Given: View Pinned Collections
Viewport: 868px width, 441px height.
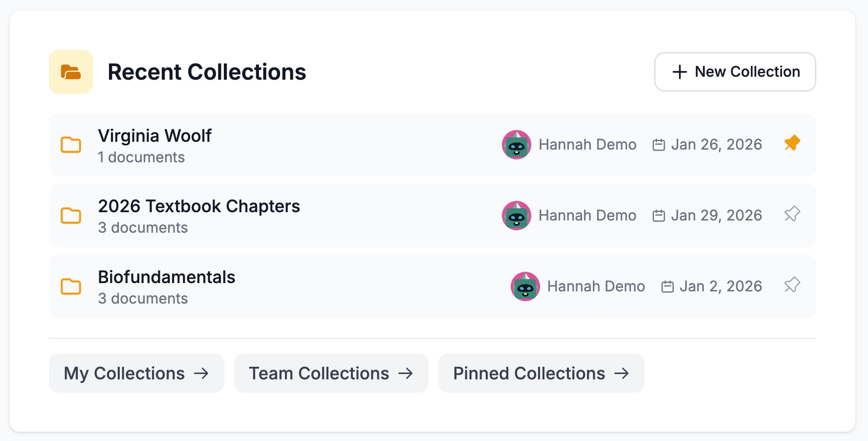Looking at the screenshot, I should 541,373.
